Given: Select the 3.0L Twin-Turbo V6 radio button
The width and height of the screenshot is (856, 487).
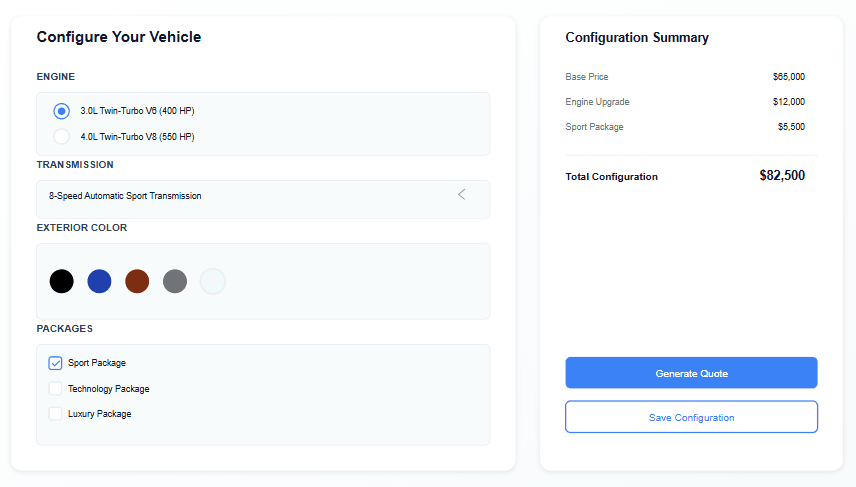Looking at the screenshot, I should point(62,111).
